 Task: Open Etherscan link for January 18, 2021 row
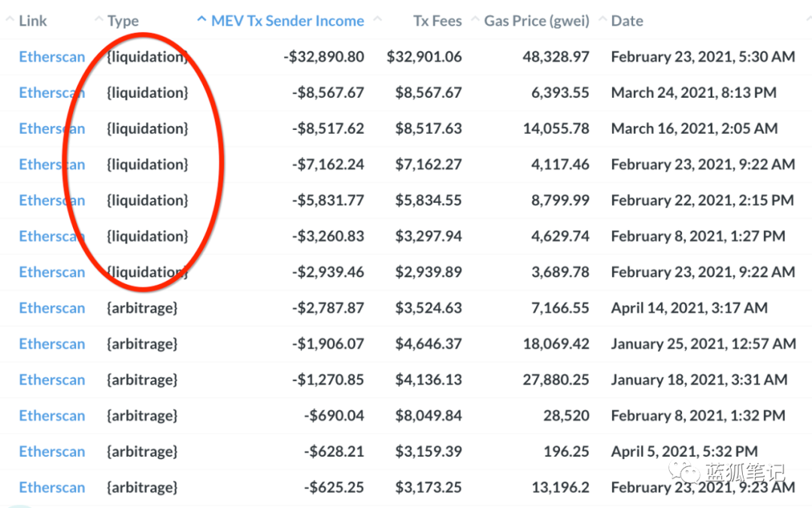52,380
